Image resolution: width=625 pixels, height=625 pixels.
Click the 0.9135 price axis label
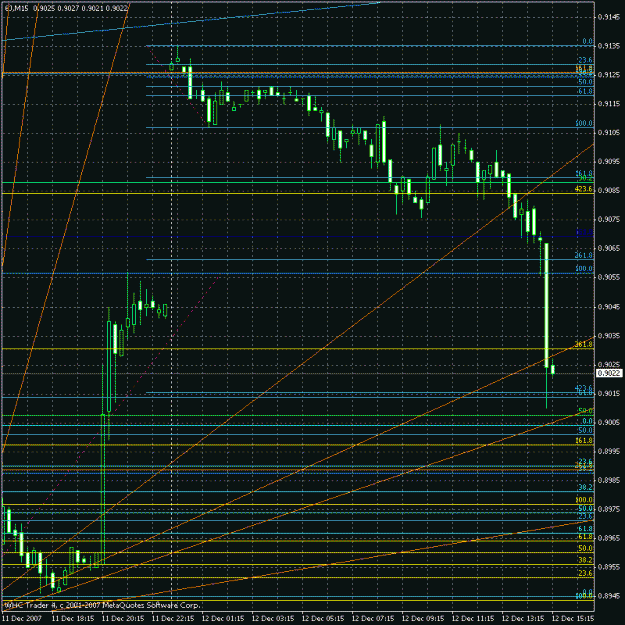tap(609, 46)
